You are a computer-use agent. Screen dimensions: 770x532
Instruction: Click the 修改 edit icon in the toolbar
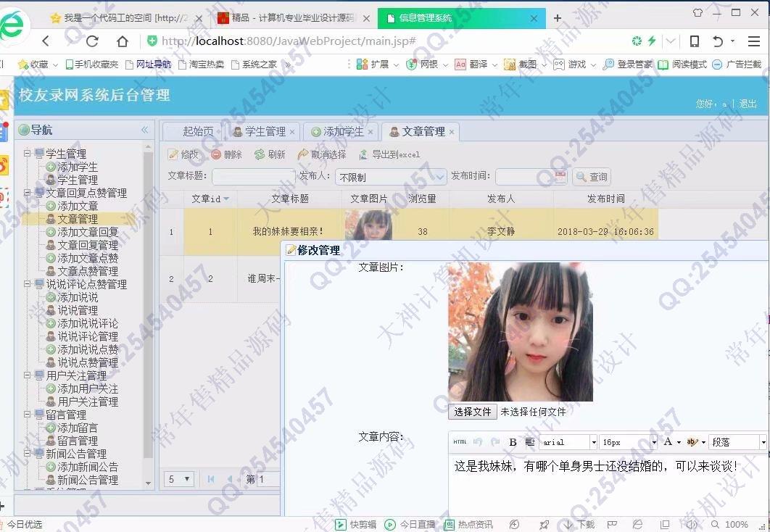point(173,154)
